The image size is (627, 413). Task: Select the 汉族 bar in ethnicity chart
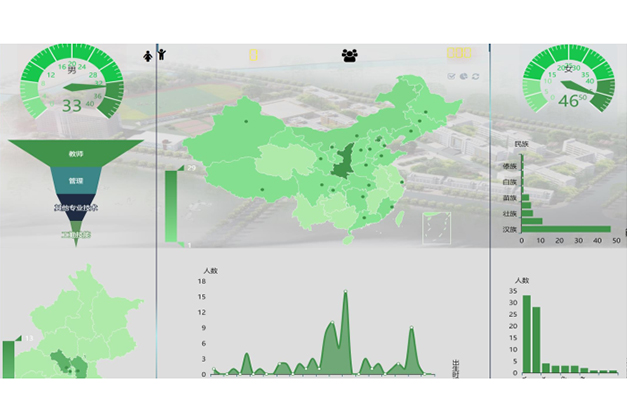tap(566, 229)
